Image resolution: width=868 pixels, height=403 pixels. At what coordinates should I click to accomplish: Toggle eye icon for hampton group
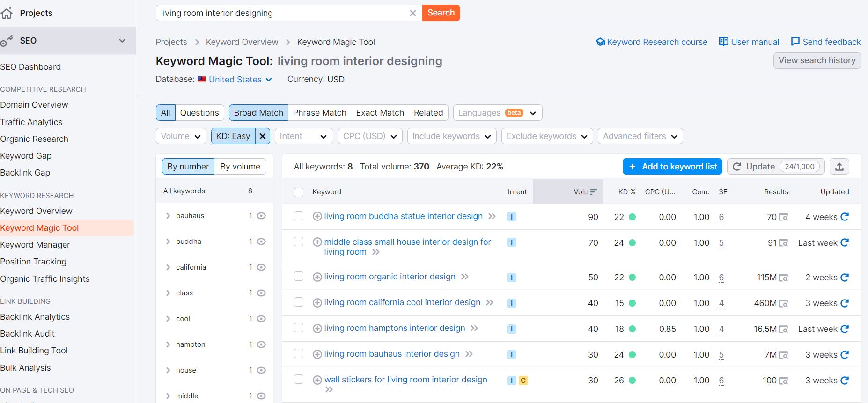261,344
